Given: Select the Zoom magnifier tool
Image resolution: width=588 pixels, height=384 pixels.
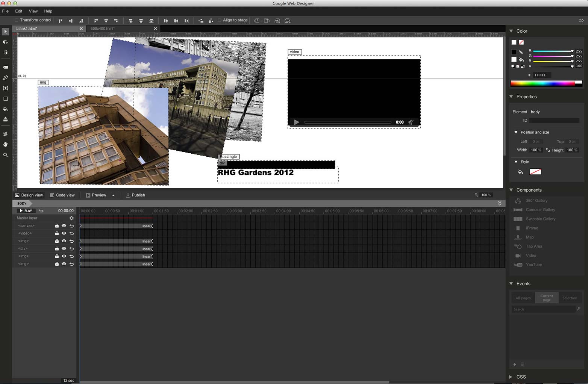Looking at the screenshot, I should (x=5, y=155).
